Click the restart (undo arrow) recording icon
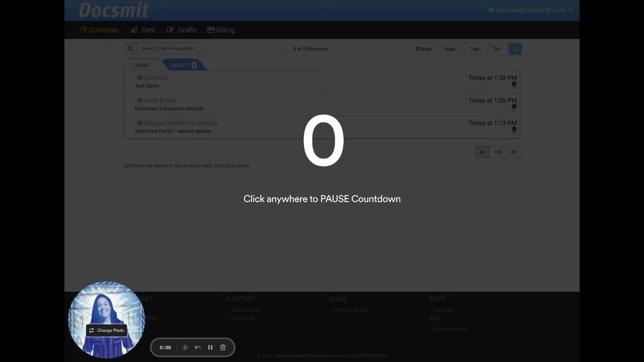The width and height of the screenshot is (644, 362). tap(198, 347)
